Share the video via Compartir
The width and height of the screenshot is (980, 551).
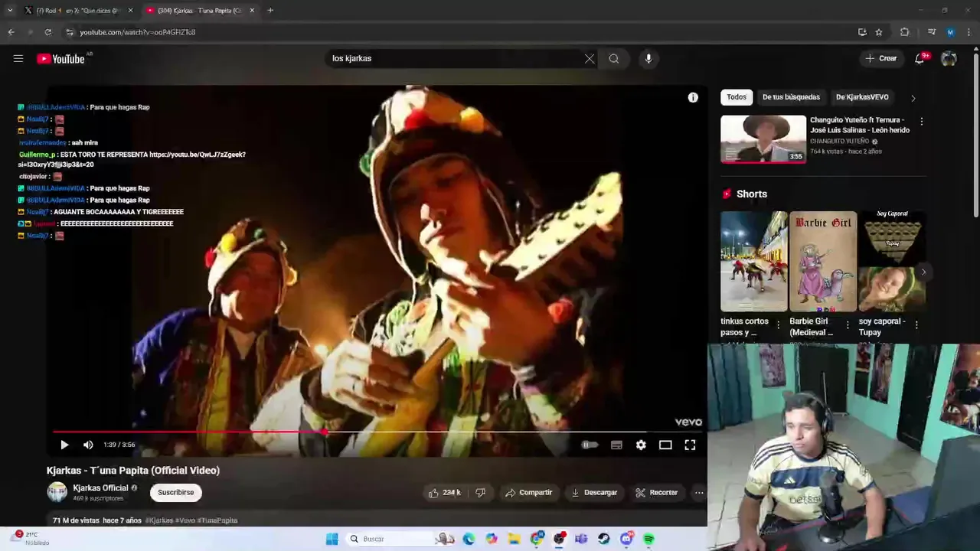tap(528, 493)
